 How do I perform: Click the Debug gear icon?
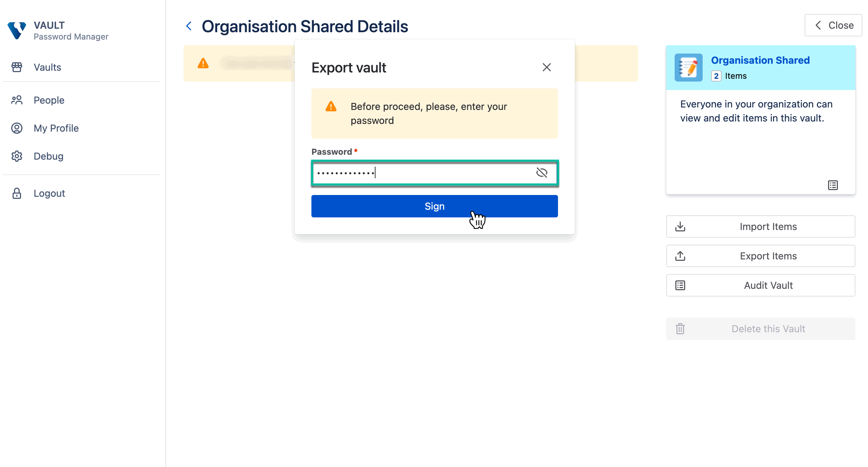[17, 156]
